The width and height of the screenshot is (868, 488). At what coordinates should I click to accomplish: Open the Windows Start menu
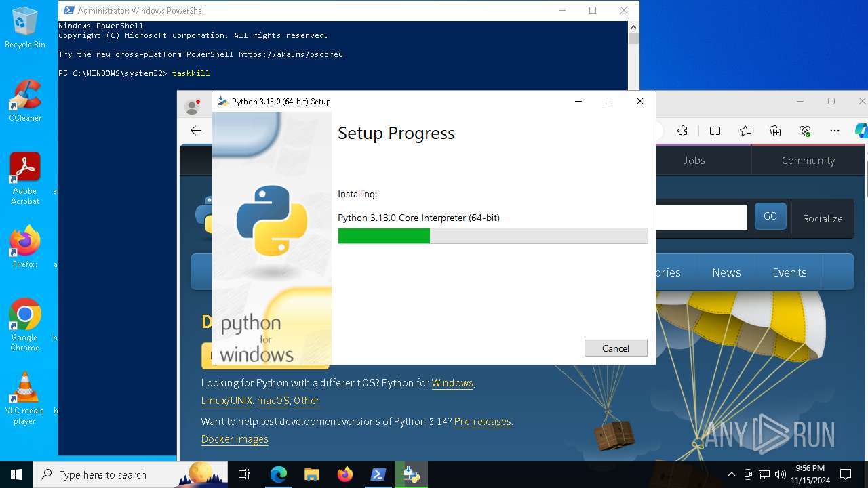tap(16, 474)
